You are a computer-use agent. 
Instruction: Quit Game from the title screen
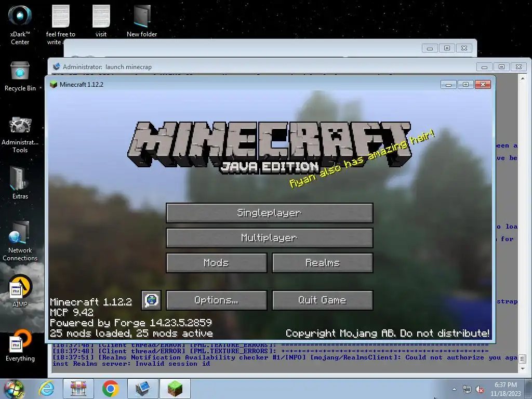[322, 300]
